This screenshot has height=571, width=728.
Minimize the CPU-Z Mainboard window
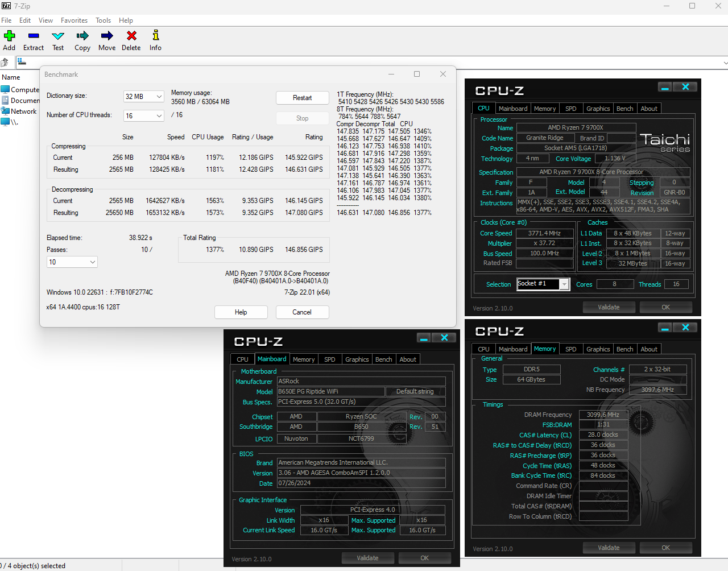(x=424, y=338)
